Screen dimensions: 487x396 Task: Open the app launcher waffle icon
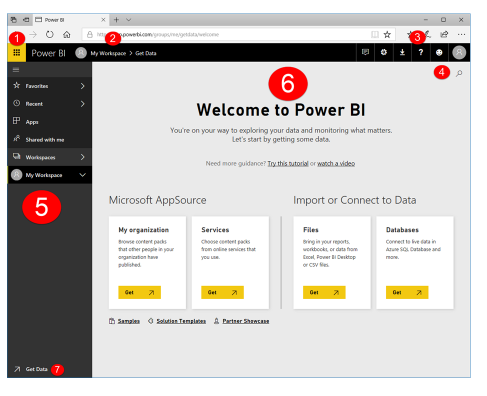pyautogui.click(x=17, y=53)
